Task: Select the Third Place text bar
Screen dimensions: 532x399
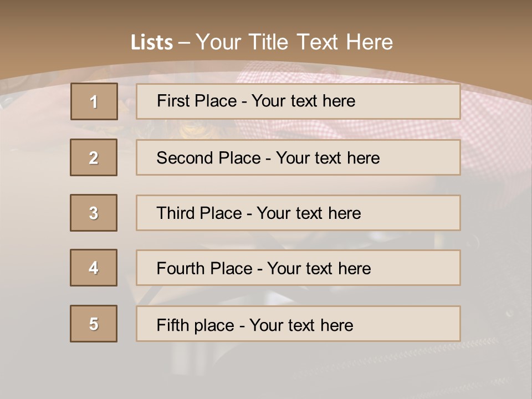Action: click(298, 213)
